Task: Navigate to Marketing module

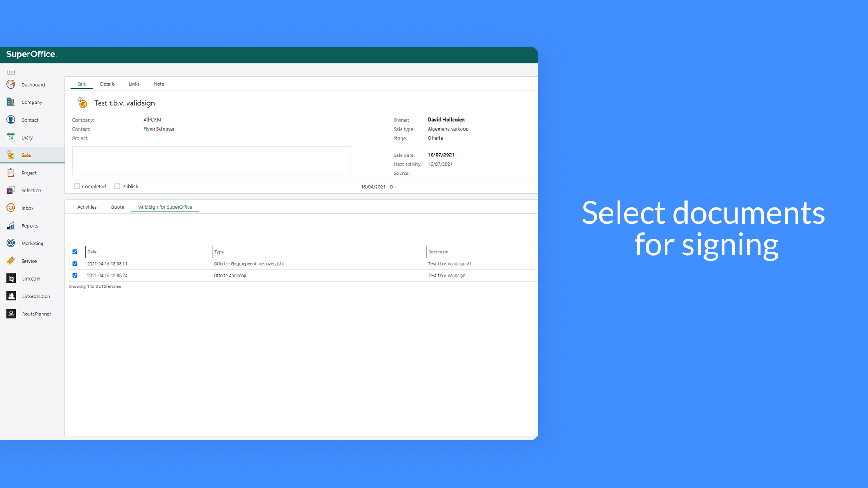Action: tap(33, 243)
